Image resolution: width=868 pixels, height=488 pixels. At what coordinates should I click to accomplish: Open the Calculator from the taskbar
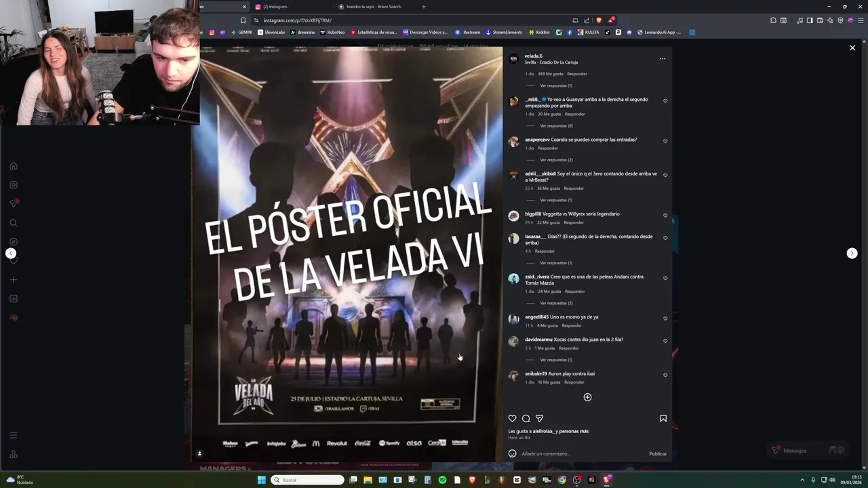427,480
